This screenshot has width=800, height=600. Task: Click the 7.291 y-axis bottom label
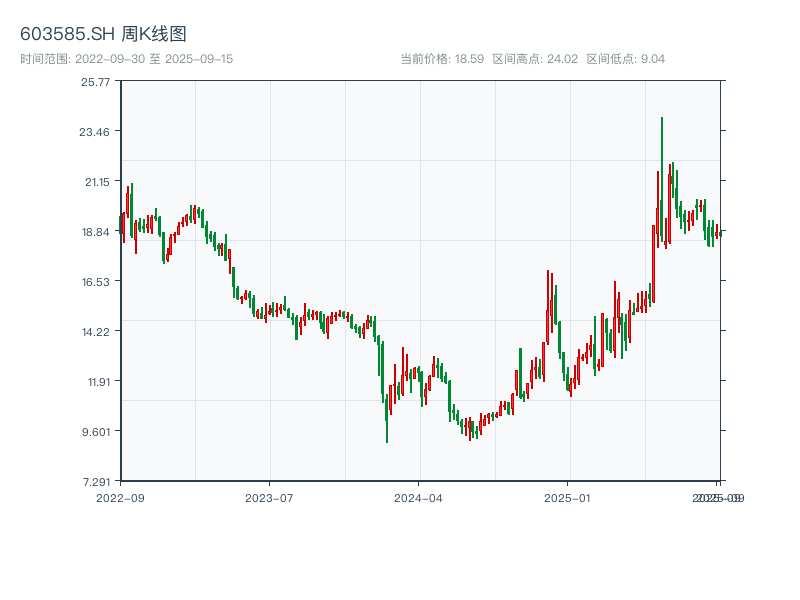point(96,482)
